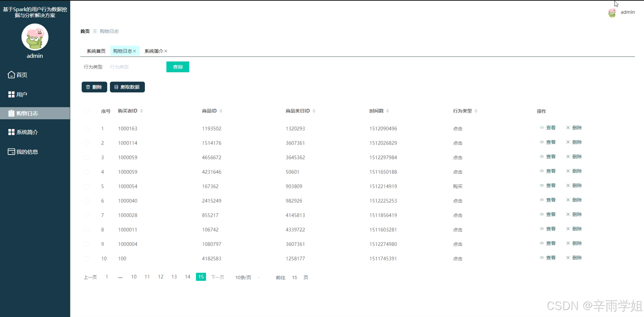Go to page 14 in pagination
The image size is (644, 317).
(x=187, y=277)
